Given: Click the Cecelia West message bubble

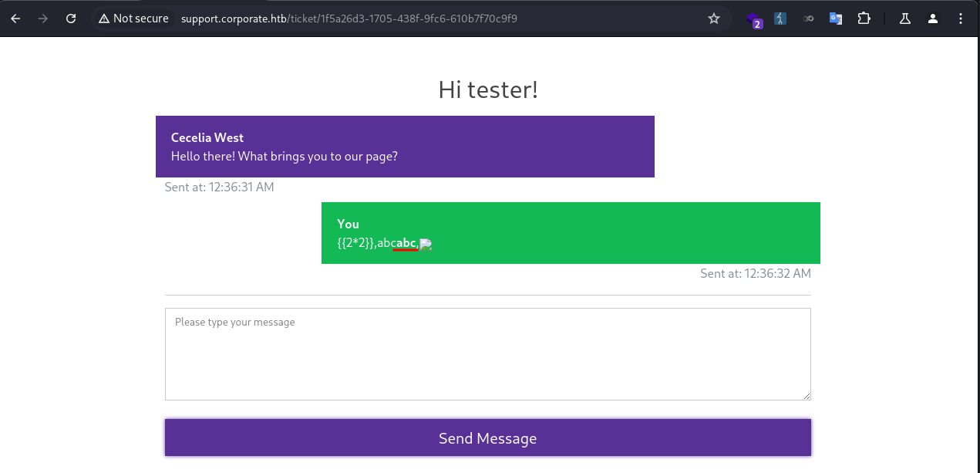Looking at the screenshot, I should 405,147.
